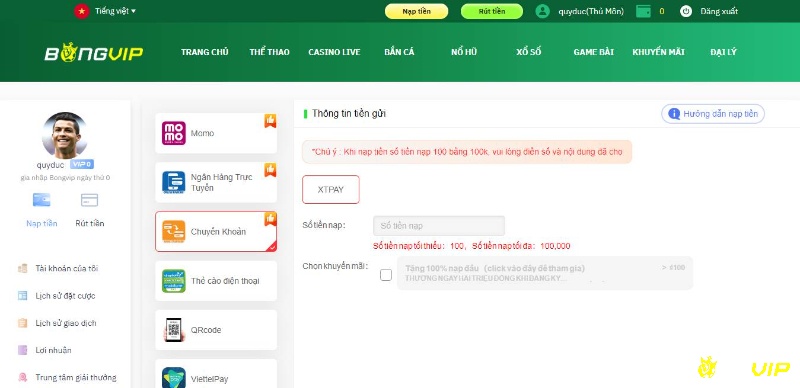
Task: Open the GAME BÀI menu
Action: (593, 52)
